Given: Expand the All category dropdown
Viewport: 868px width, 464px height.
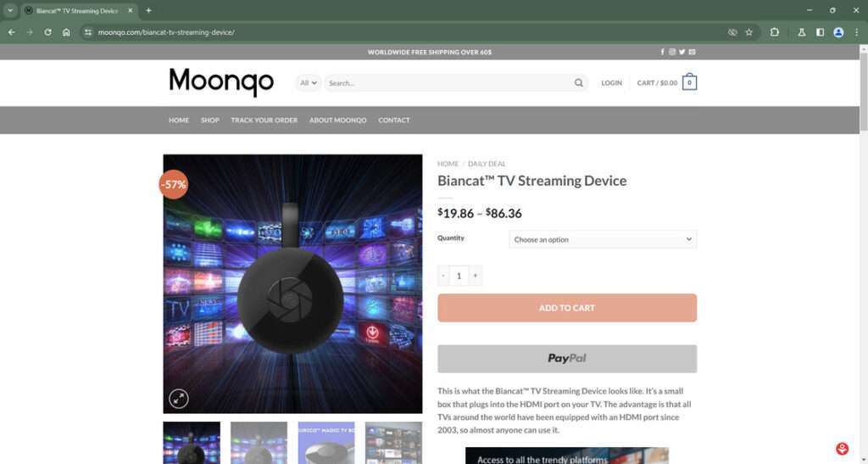Looking at the screenshot, I should [309, 83].
